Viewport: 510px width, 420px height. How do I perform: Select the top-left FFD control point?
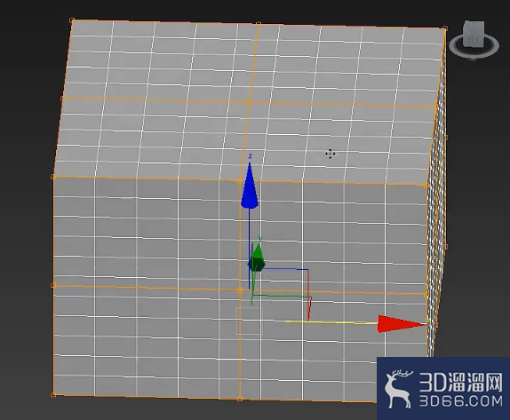(72, 20)
